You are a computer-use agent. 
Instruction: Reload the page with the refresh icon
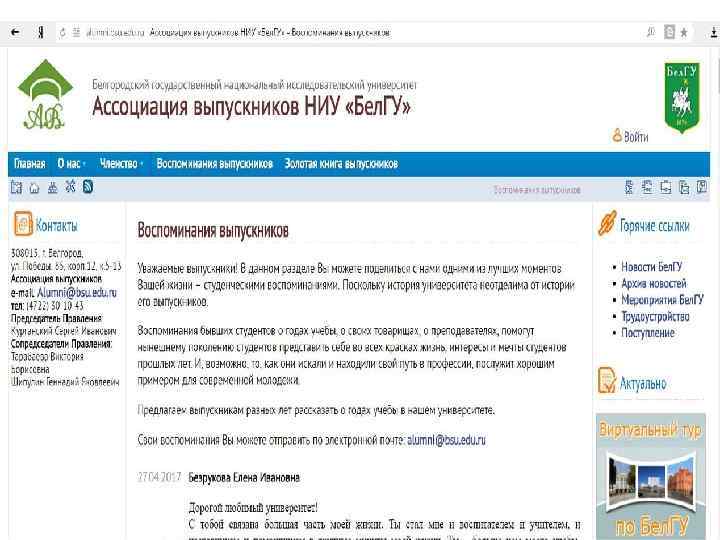[x=62, y=33]
